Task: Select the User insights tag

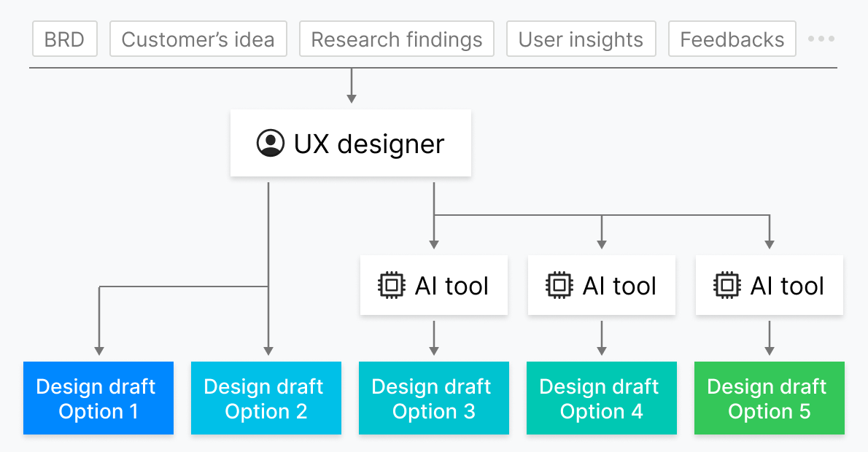Action: coord(581,39)
